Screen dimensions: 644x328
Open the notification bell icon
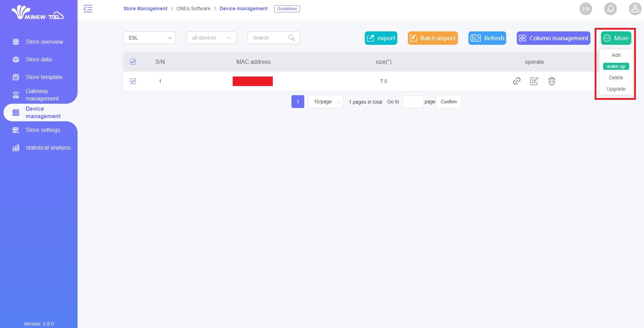click(610, 9)
